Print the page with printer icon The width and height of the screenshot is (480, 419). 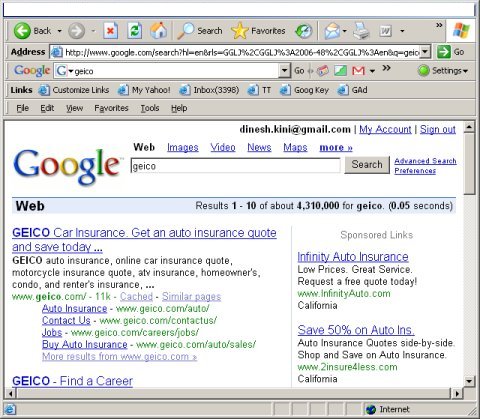click(x=362, y=31)
